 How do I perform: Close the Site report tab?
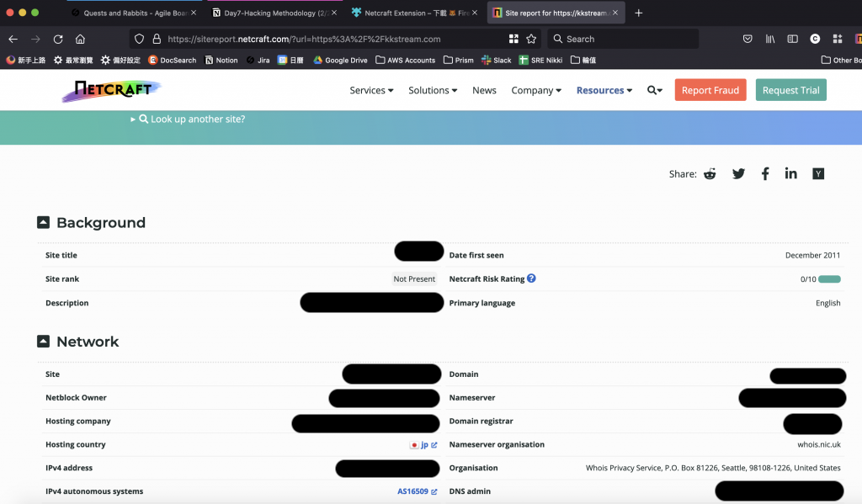tap(615, 13)
